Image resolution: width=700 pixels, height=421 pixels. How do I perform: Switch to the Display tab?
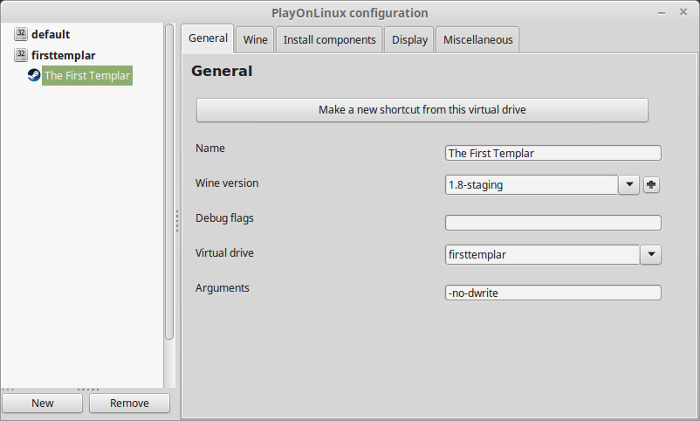[x=409, y=40]
